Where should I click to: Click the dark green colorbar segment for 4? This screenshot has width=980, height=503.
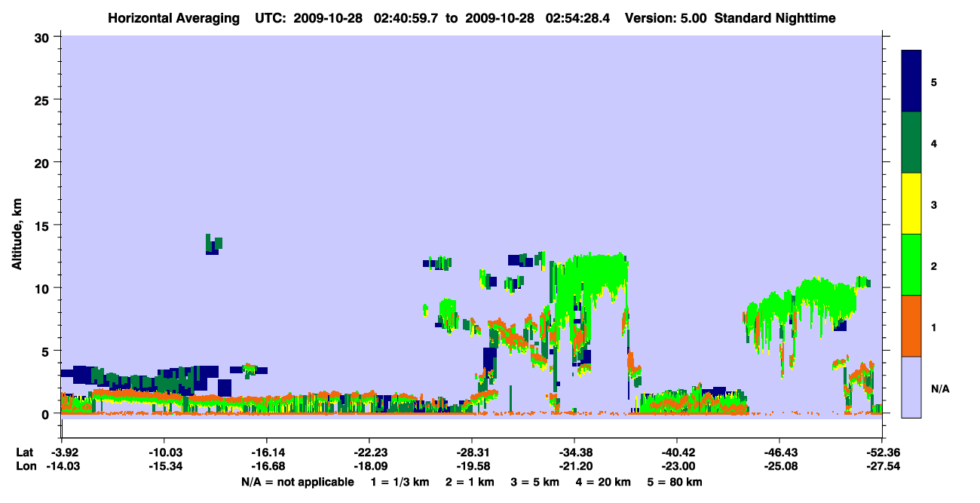(911, 143)
